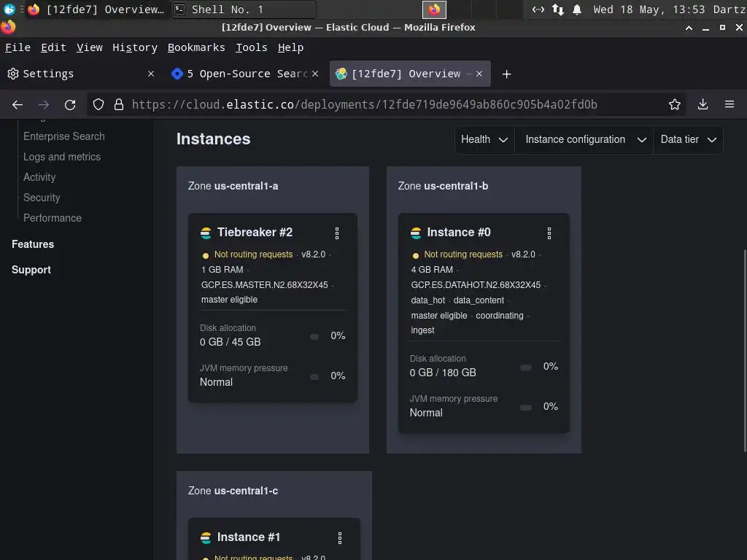747x560 pixels.
Task: Open the Bookmarks menu
Action: point(196,47)
